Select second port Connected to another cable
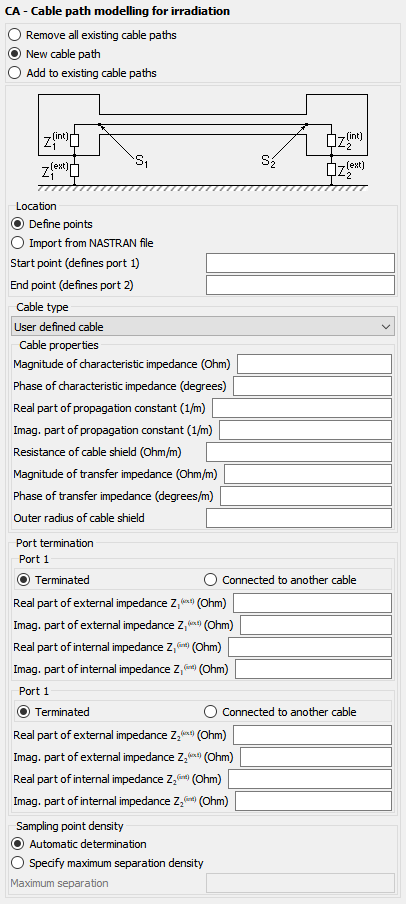 click(x=281, y=712)
